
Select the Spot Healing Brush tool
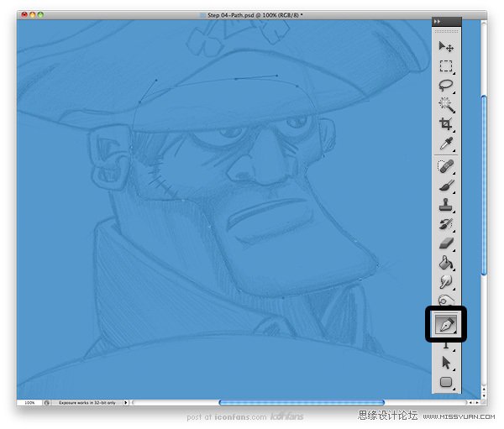pos(446,166)
